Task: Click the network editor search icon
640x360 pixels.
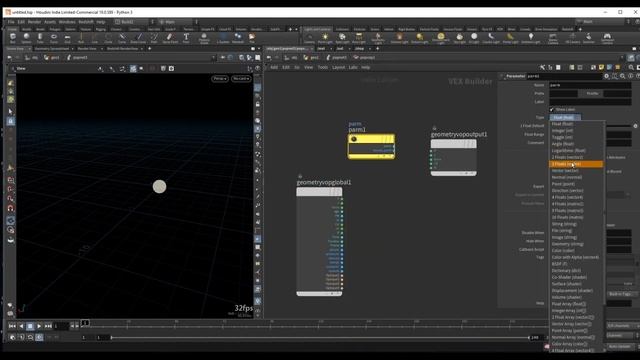Action: point(631,67)
